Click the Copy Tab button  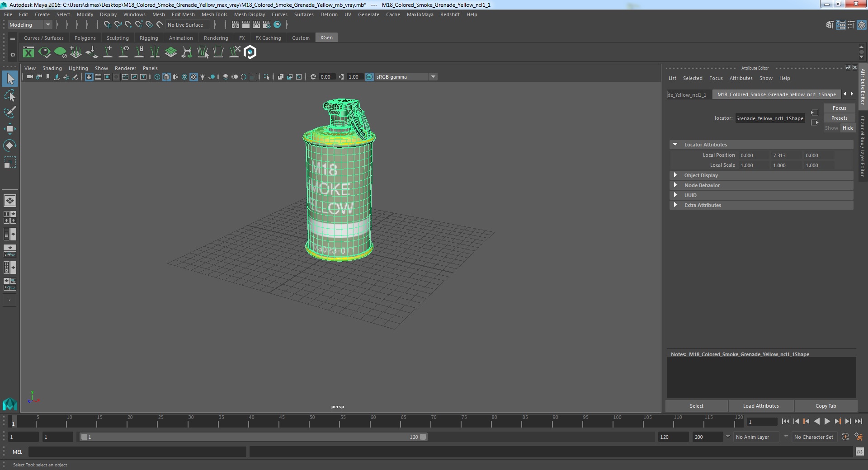click(826, 406)
